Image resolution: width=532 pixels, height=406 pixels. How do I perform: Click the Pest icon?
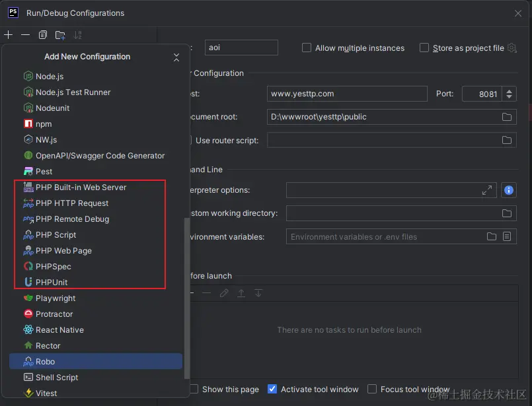28,171
